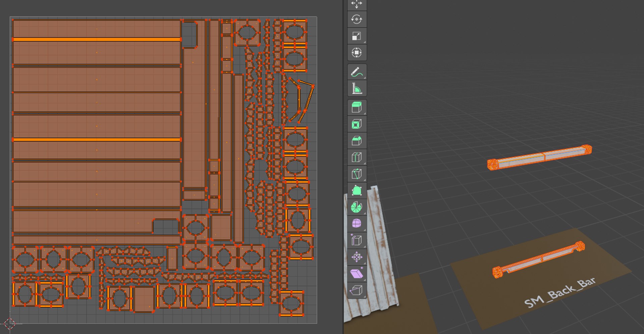This screenshot has height=334, width=644.
Task: Choose the Inset Faces tool
Action: [x=357, y=124]
